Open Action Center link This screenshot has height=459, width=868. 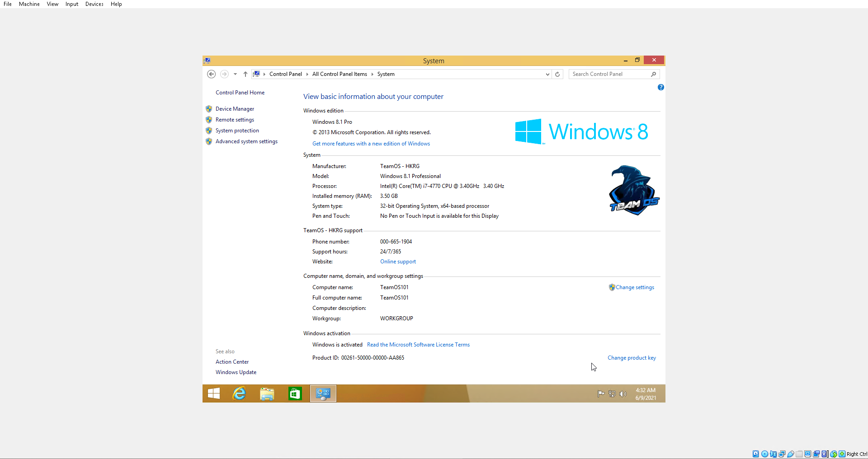pos(232,362)
